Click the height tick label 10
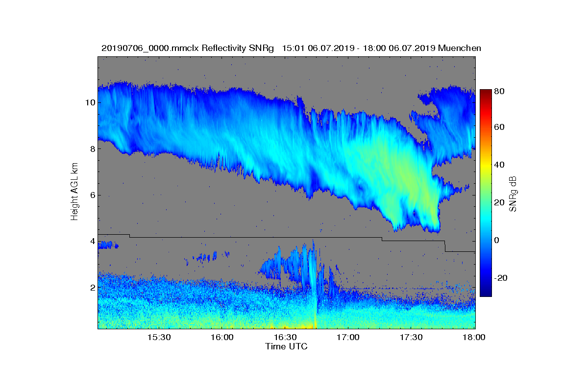The image size is (588, 392). [x=90, y=102]
